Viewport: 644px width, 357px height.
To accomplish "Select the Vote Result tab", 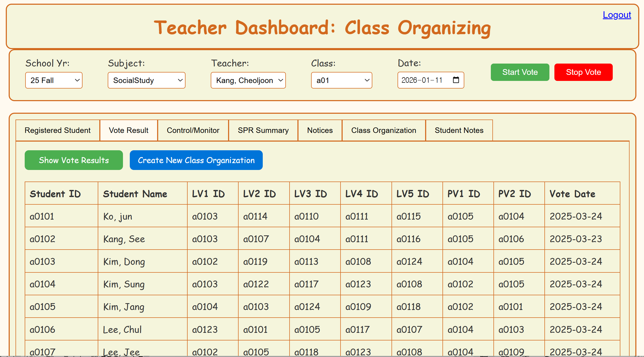I will pos(128,130).
